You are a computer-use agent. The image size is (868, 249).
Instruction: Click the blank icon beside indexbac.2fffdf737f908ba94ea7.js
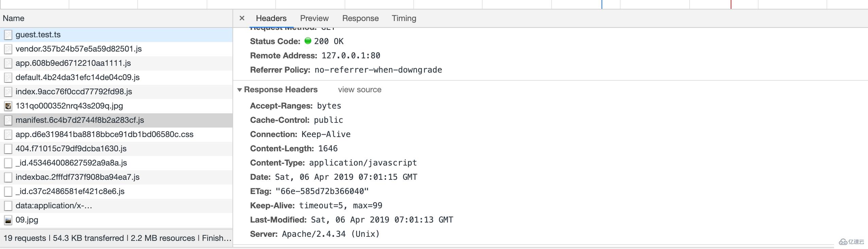tap(8, 177)
